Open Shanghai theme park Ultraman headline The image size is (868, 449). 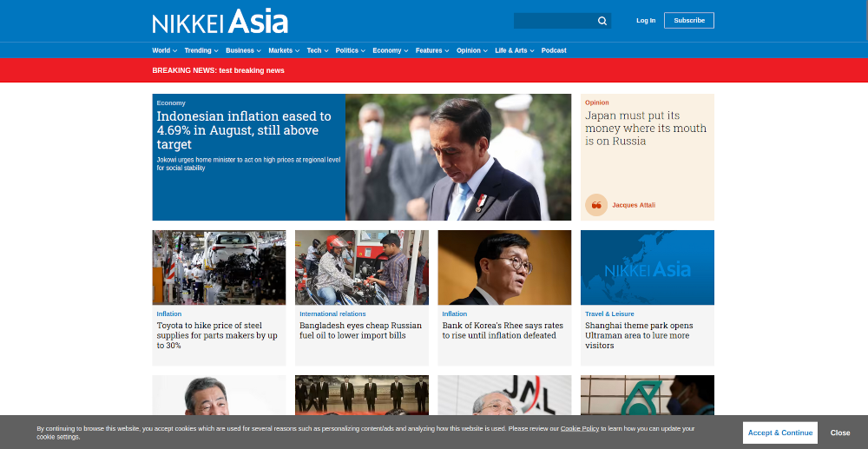pyautogui.click(x=639, y=335)
